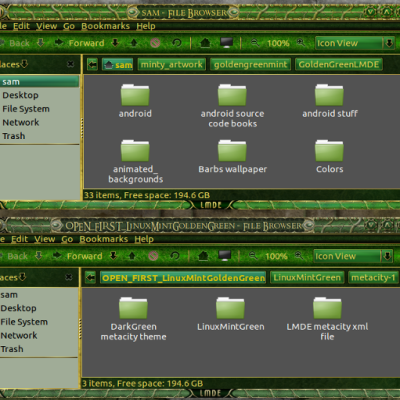400x400 pixels.
Task: Select File System in sam window sidebar
Action: [39, 109]
